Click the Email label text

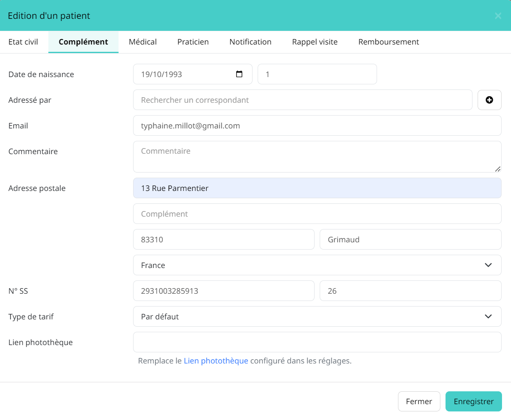(18, 125)
